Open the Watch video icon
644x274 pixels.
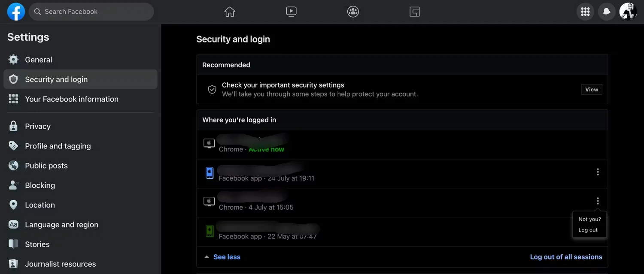(x=291, y=12)
